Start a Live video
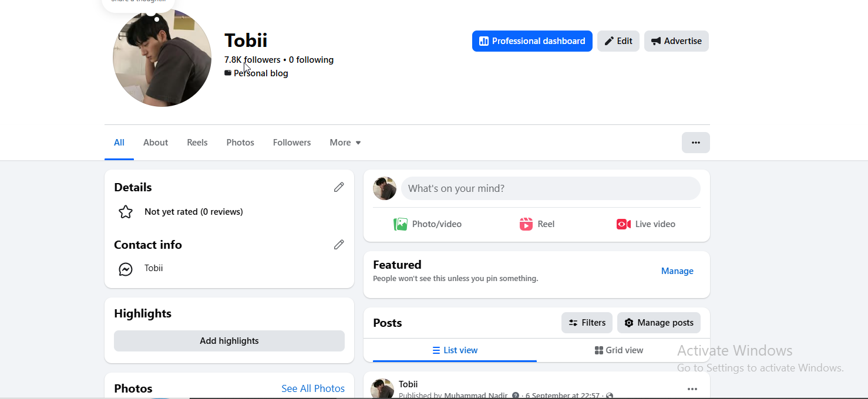The width and height of the screenshot is (868, 399). click(646, 224)
